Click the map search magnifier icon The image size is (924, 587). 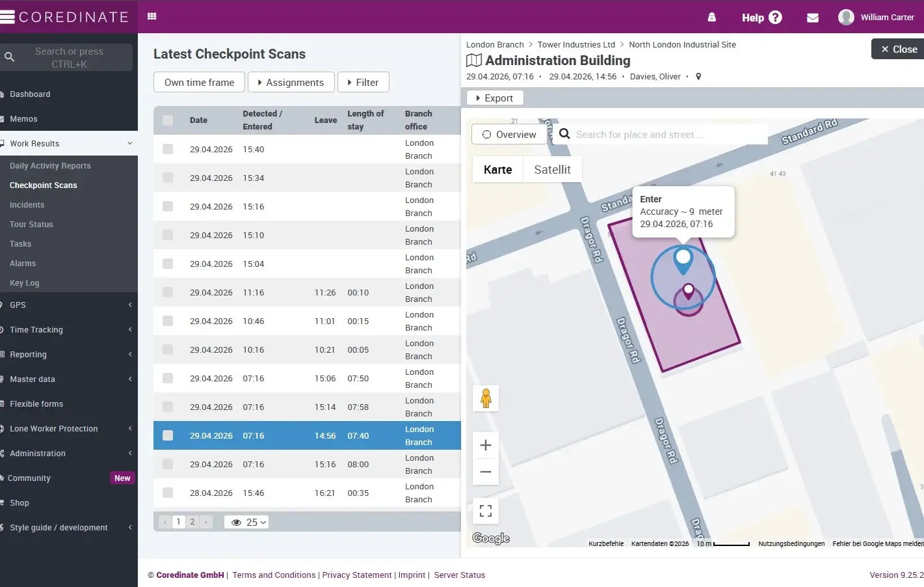[x=564, y=134]
